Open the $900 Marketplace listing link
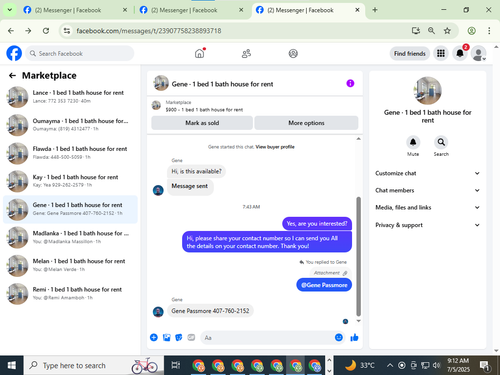 click(204, 109)
